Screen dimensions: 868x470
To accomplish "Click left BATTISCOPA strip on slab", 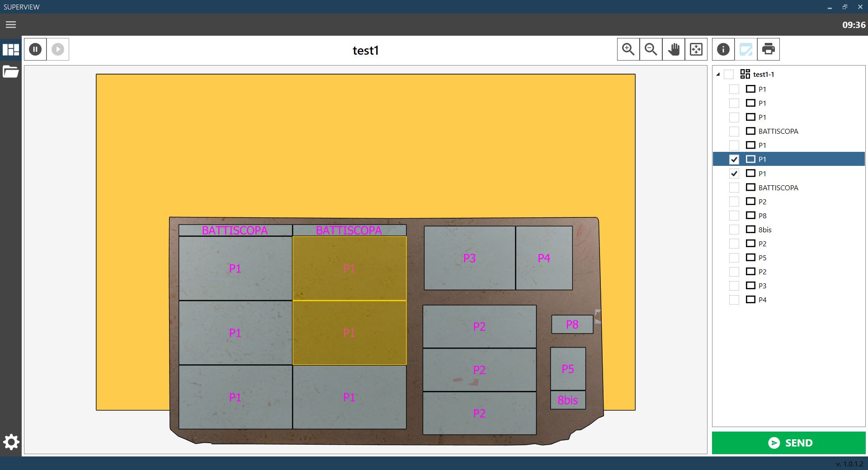I will [235, 230].
